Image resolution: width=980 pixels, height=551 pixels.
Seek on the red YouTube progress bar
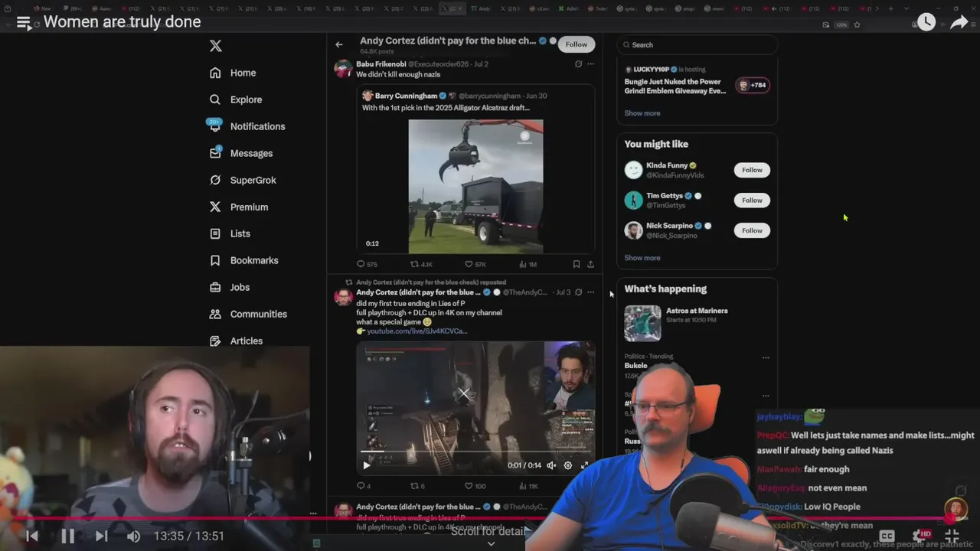[x=490, y=518]
